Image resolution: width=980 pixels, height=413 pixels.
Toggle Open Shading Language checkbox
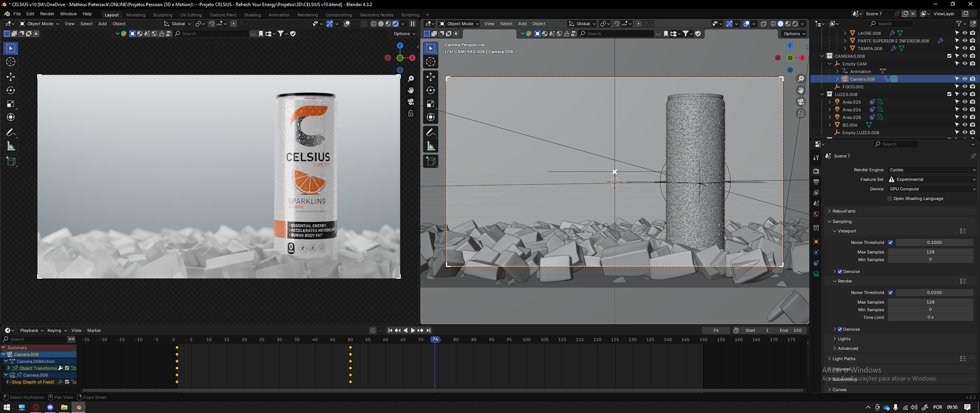pos(890,199)
